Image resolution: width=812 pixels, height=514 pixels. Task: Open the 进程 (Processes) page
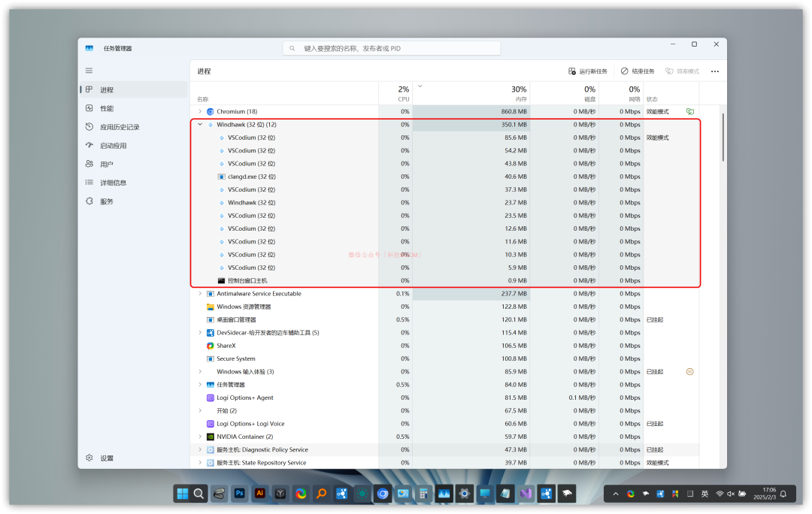pos(134,89)
